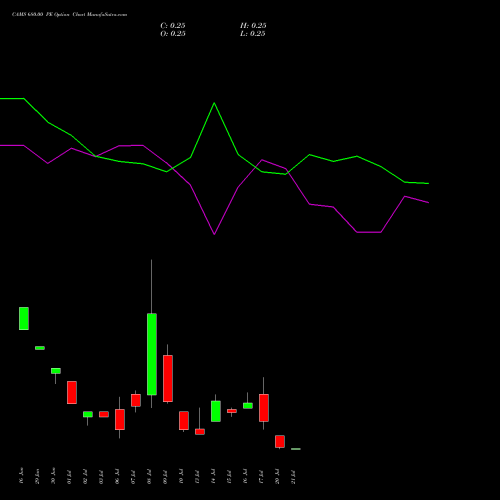The height and width of the screenshot is (500, 500).
Task: Click the red candle for 01 Jul
Action: pos(72,392)
